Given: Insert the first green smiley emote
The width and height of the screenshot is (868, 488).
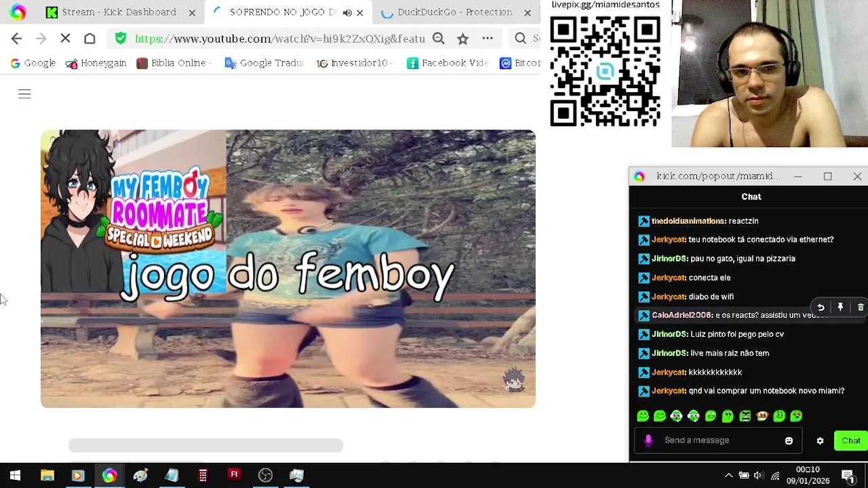Looking at the screenshot, I should 643,416.
